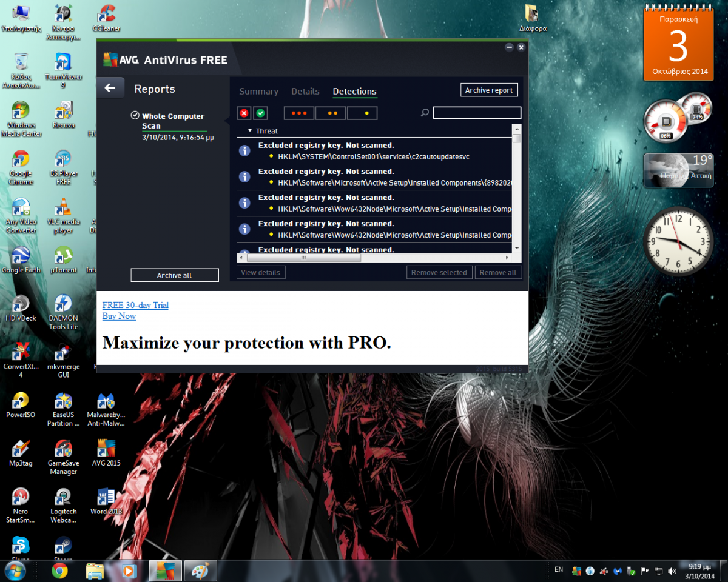Image resolution: width=728 pixels, height=582 pixels.
Task: Click the horizontal scrollbar thumb
Action: point(303,258)
